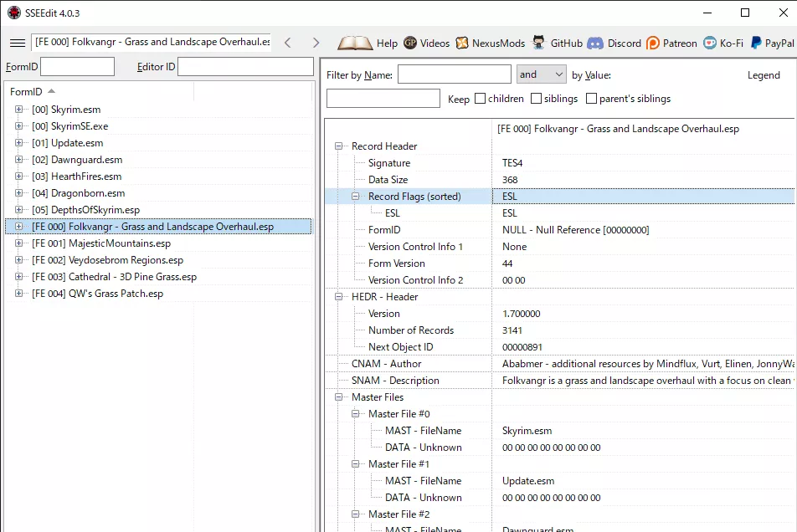Expand DepthsOfSkyrim.esp tree node
797x532 pixels.
pos(18,210)
